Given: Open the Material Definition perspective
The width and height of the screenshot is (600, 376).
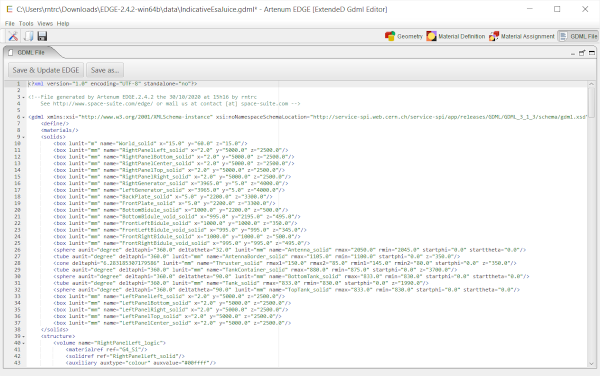Looking at the screenshot, I should (x=456, y=36).
